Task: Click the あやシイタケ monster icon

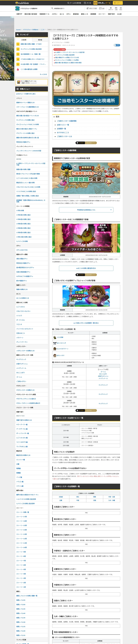Action: [x=55, y=355]
